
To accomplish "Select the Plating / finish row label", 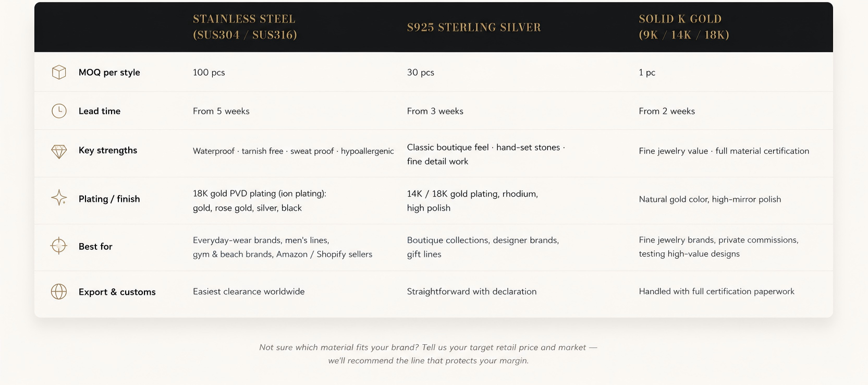I will point(109,199).
